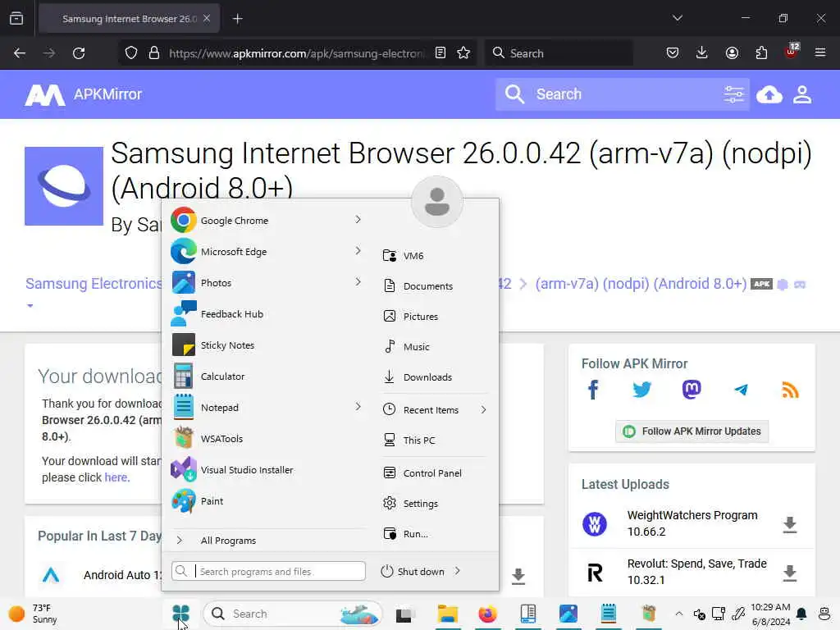Launch WSATools from start menu
This screenshot has width=840, height=630.
pyautogui.click(x=268, y=438)
